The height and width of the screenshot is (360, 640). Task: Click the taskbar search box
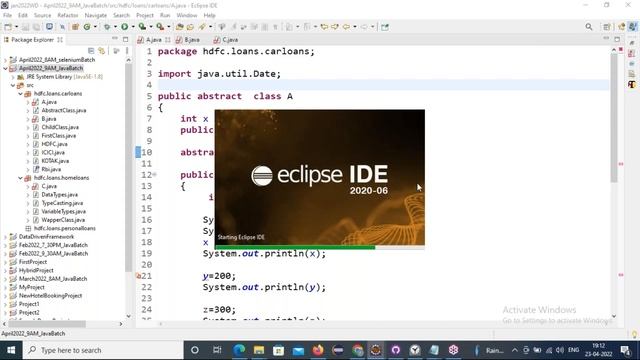pyautogui.click(x=103, y=350)
